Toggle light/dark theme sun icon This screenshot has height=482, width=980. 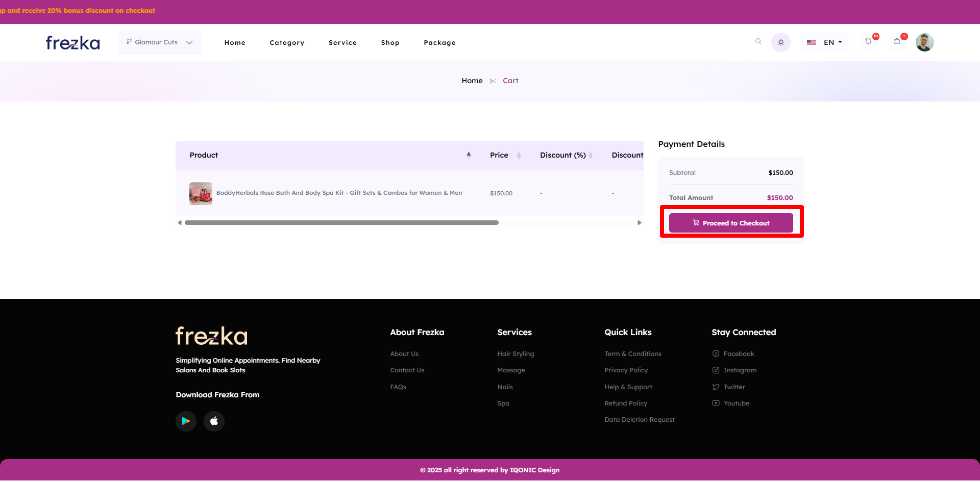point(780,42)
